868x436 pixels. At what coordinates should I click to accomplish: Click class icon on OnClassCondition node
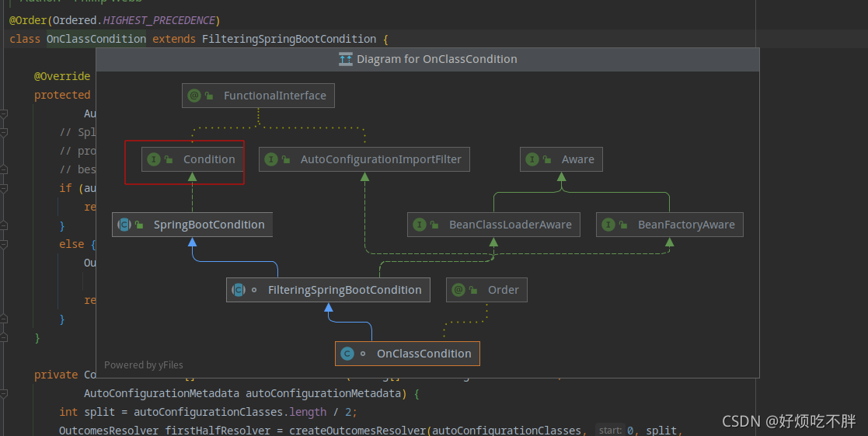point(347,354)
